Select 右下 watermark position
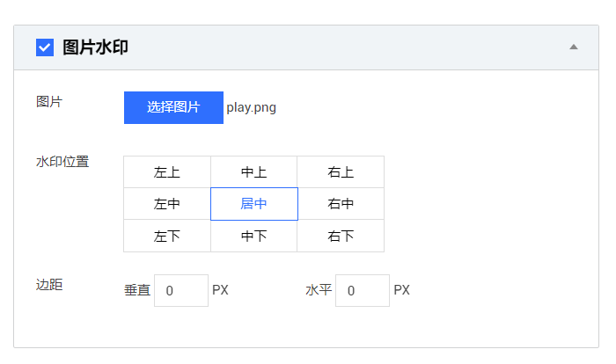The width and height of the screenshot is (616, 364). tap(341, 236)
